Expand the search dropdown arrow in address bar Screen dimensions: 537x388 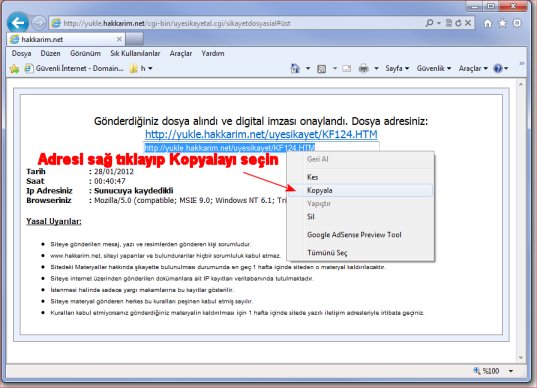click(x=439, y=23)
